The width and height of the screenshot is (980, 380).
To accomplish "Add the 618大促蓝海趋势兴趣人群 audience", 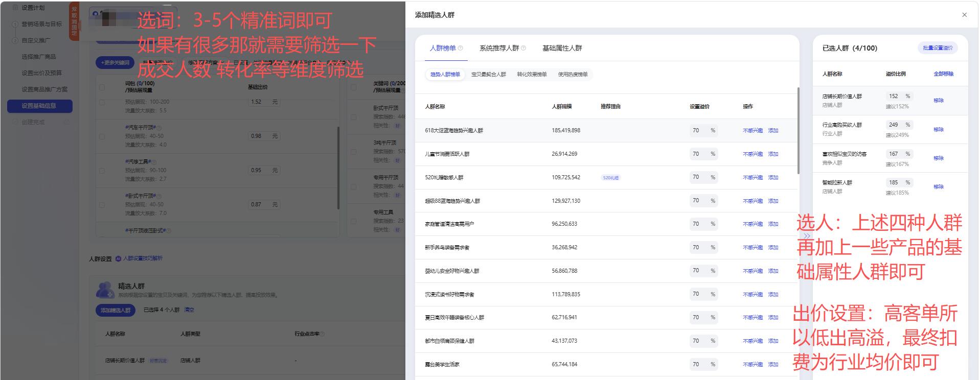I will pyautogui.click(x=773, y=131).
